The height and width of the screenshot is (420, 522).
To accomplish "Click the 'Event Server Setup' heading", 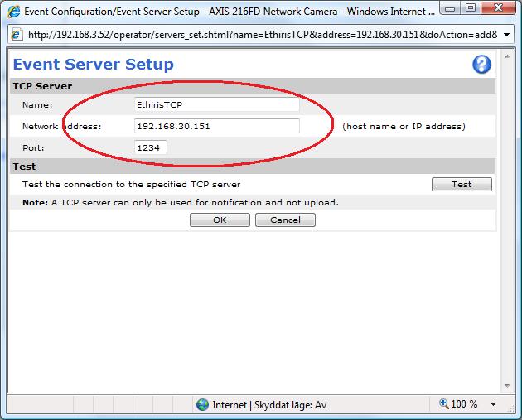I will [93, 65].
